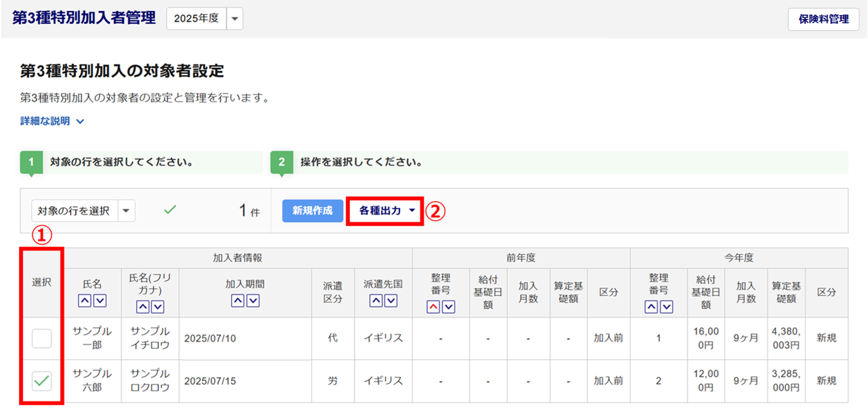Open the 対象の行を選択 dropdown
The image size is (868, 409).
(x=83, y=211)
